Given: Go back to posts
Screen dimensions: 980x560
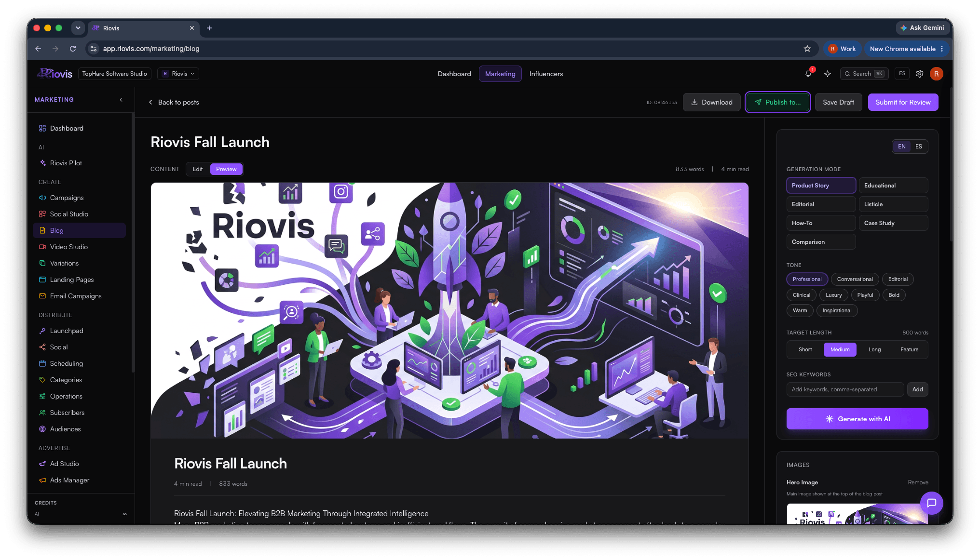Looking at the screenshot, I should click(x=174, y=102).
